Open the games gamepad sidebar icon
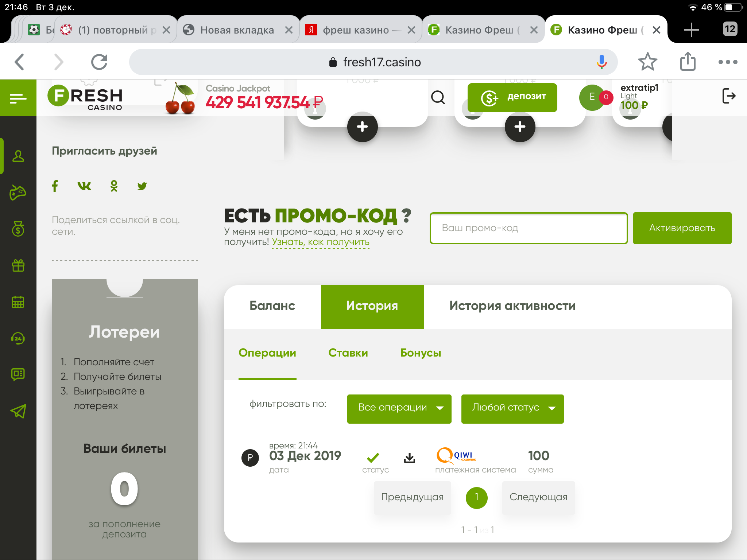 coord(18,192)
